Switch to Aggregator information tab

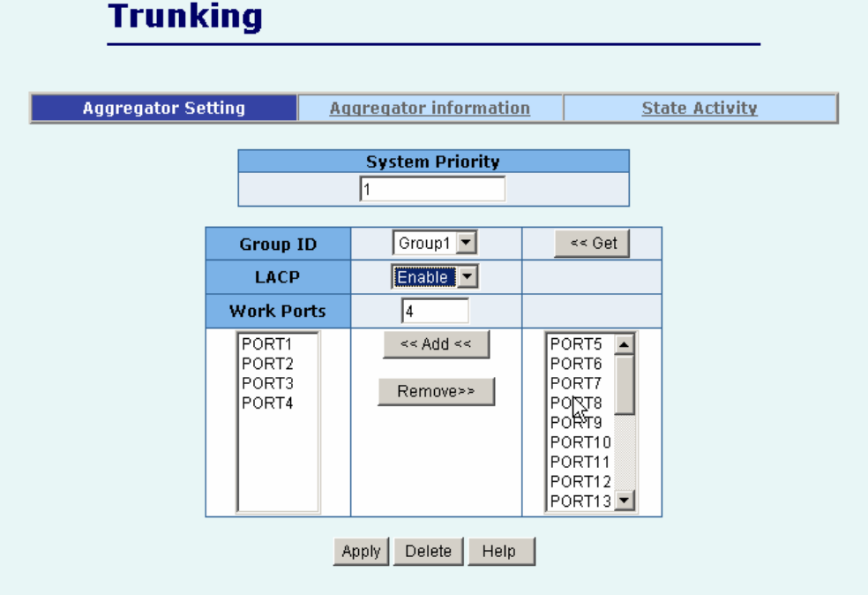pos(430,109)
